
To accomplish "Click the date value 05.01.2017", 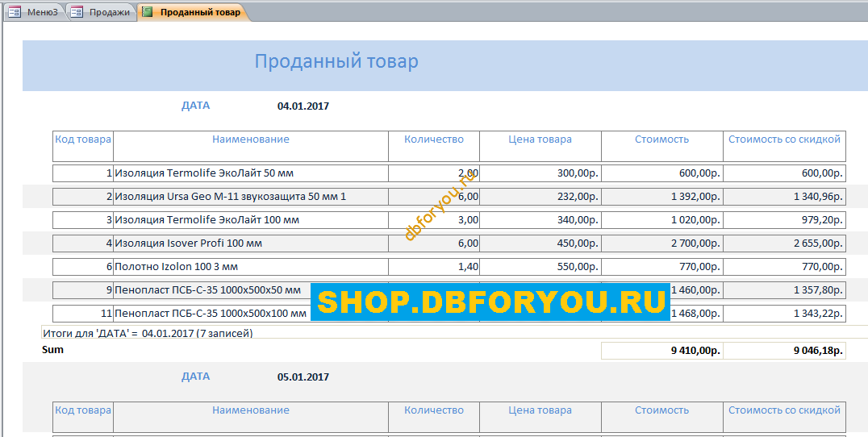I will coord(303,377).
